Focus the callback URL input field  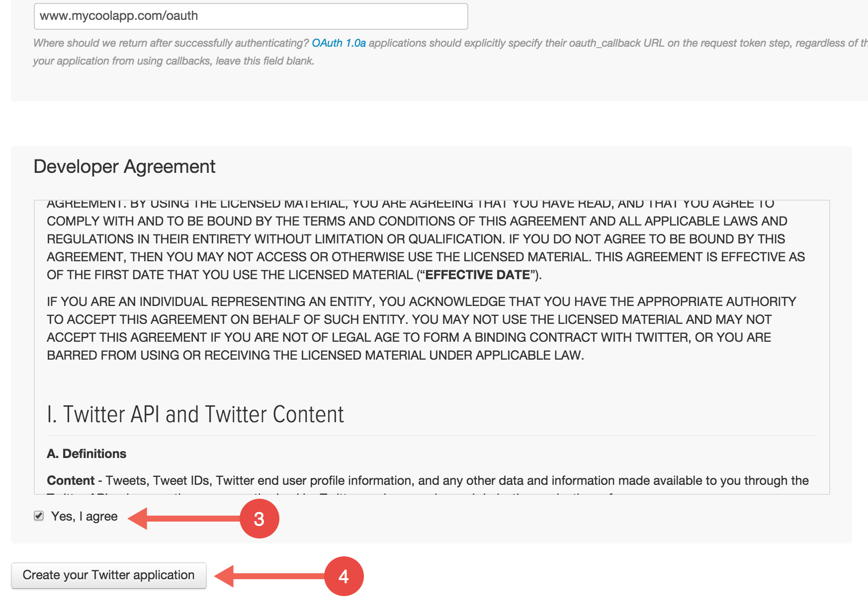(251, 16)
